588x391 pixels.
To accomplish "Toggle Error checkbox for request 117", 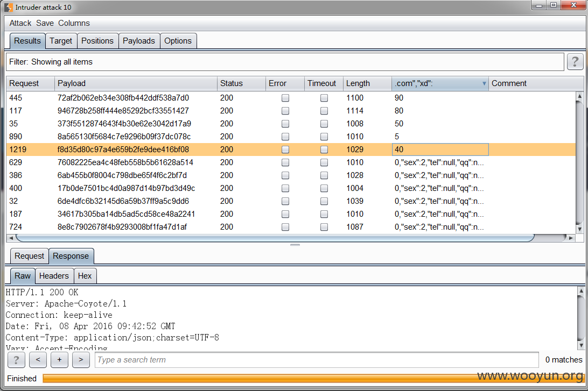I will click(x=285, y=111).
